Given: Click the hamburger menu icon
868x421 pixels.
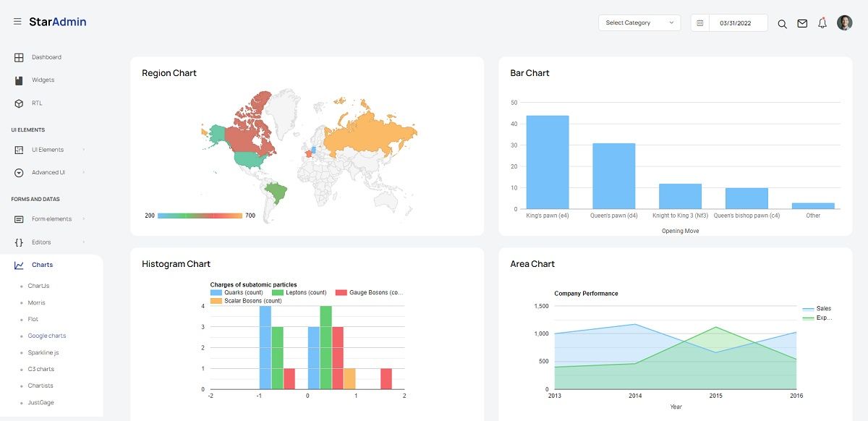Looking at the screenshot, I should [17, 21].
